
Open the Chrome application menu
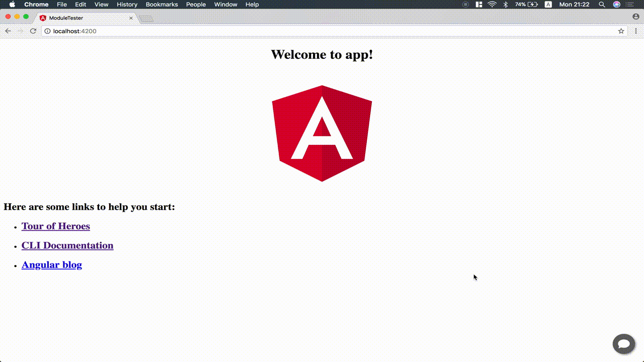36,5
